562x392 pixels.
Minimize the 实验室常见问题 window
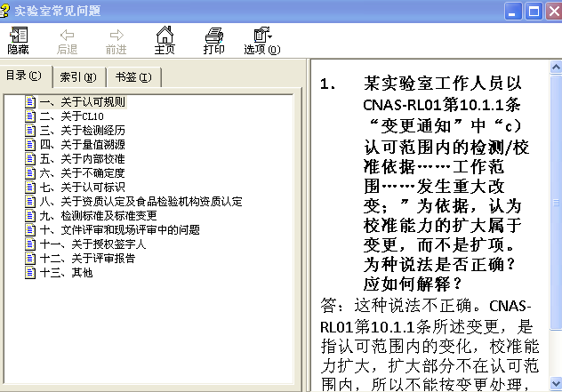[513, 12]
